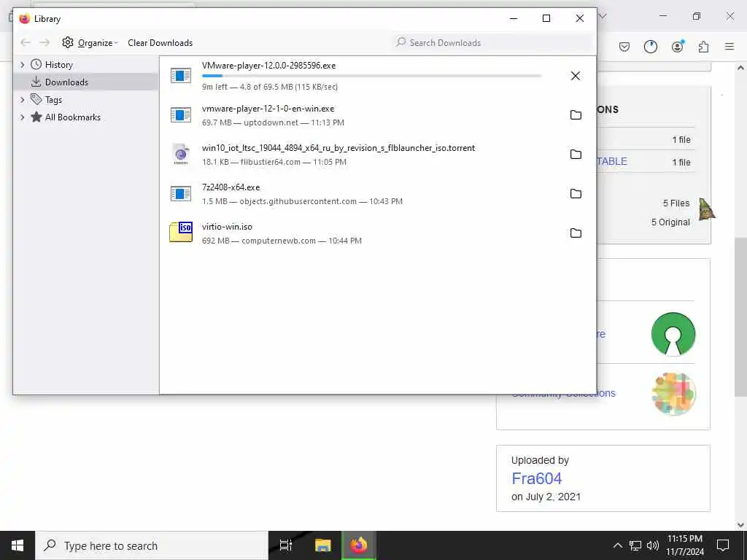Open the Organize gear menu

click(x=90, y=43)
